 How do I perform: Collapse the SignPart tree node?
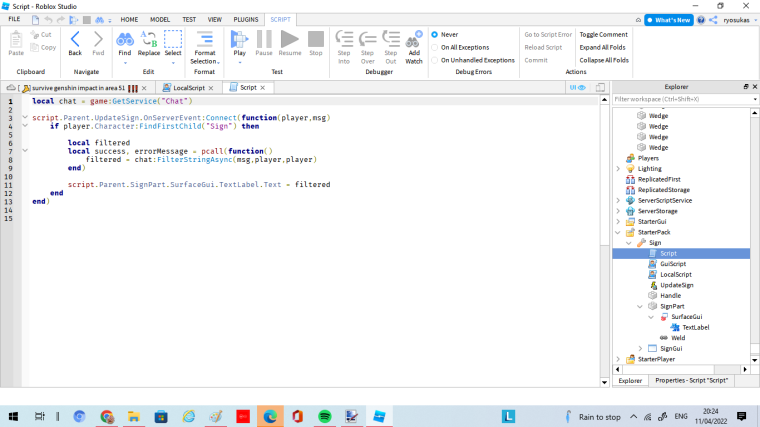[x=641, y=306]
